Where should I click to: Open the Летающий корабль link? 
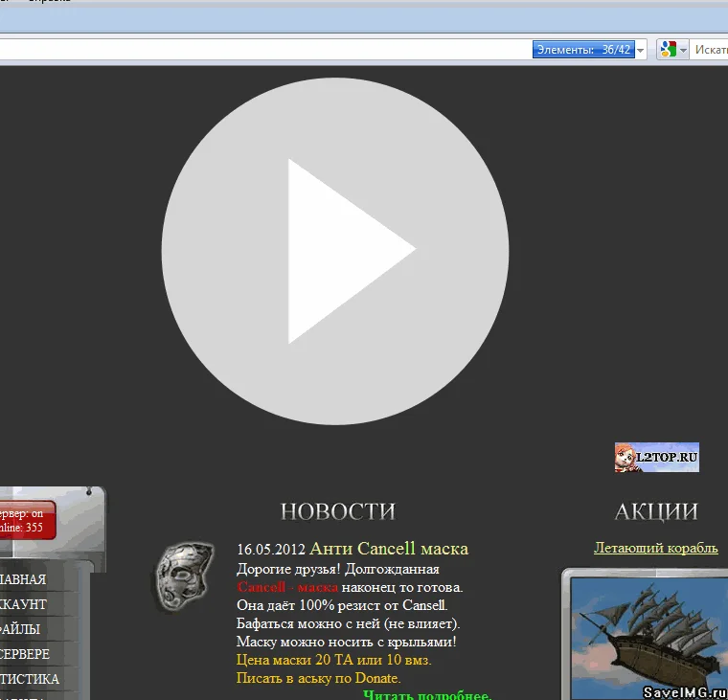coord(655,548)
